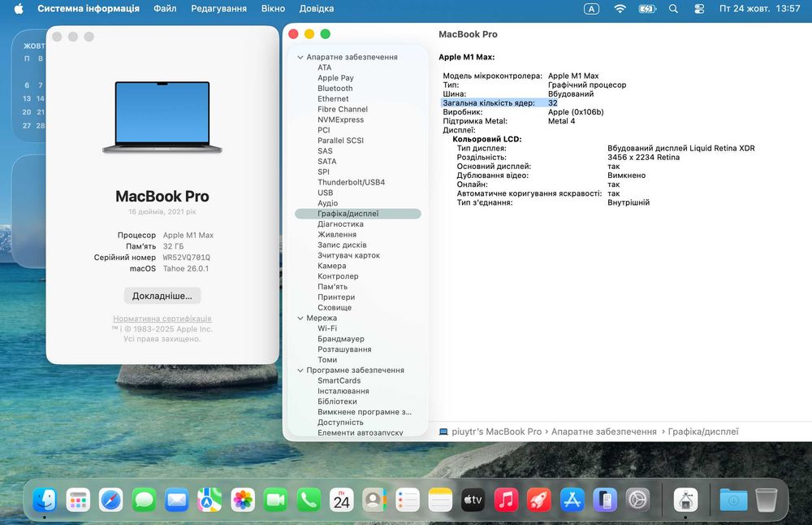Select 'Аудіо' in sidebar
Image resolution: width=812 pixels, height=525 pixels.
coord(328,203)
